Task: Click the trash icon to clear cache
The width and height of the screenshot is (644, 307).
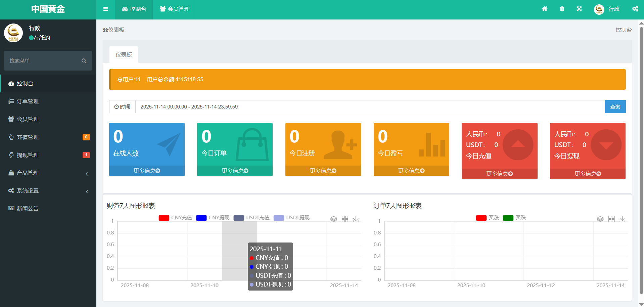Action: pyautogui.click(x=562, y=9)
